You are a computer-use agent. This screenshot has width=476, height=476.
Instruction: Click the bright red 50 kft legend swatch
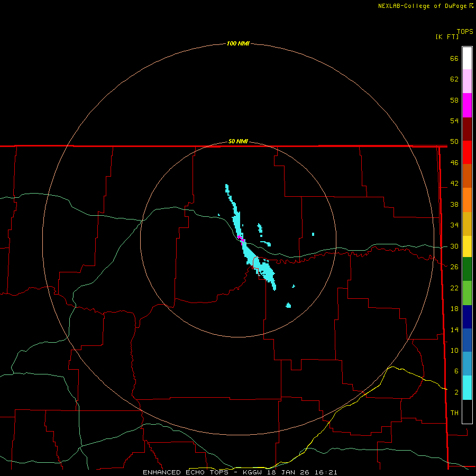click(x=467, y=152)
